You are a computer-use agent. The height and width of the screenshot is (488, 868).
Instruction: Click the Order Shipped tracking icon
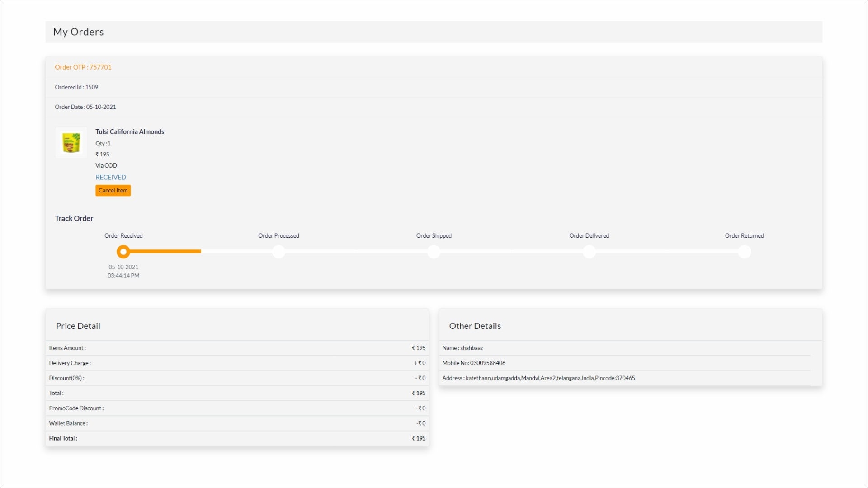pyautogui.click(x=434, y=251)
